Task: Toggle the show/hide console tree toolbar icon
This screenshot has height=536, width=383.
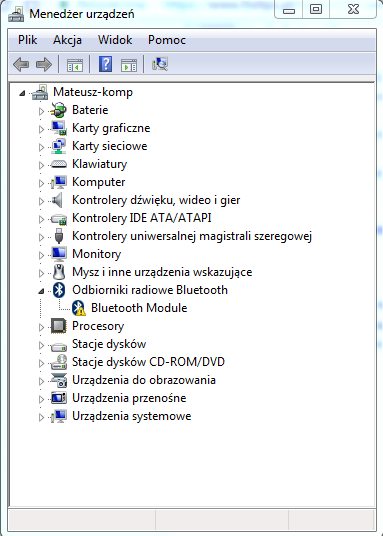Action: tap(75, 65)
